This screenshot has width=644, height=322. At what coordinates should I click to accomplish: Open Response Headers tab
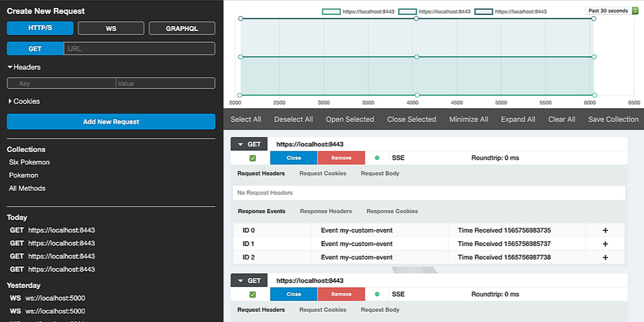(x=326, y=211)
